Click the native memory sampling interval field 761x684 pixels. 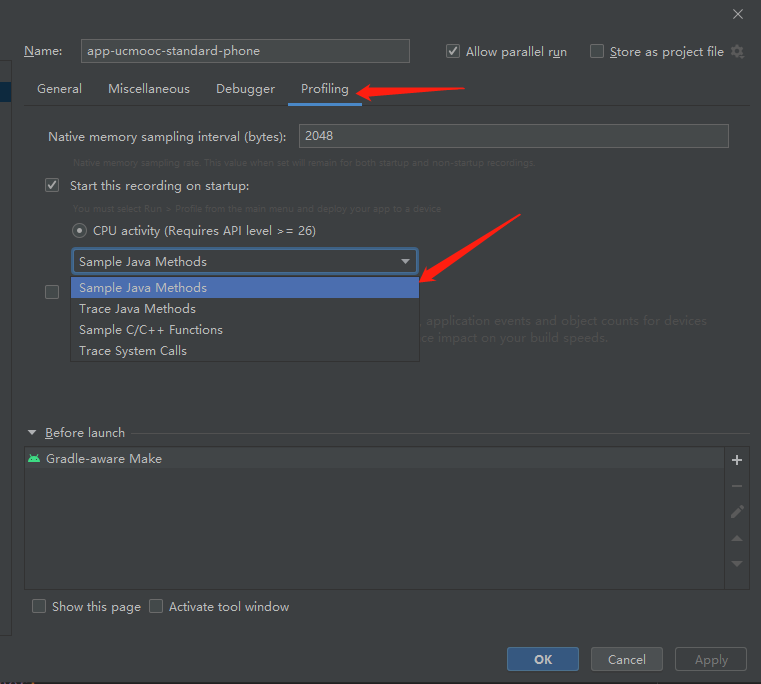(513, 136)
